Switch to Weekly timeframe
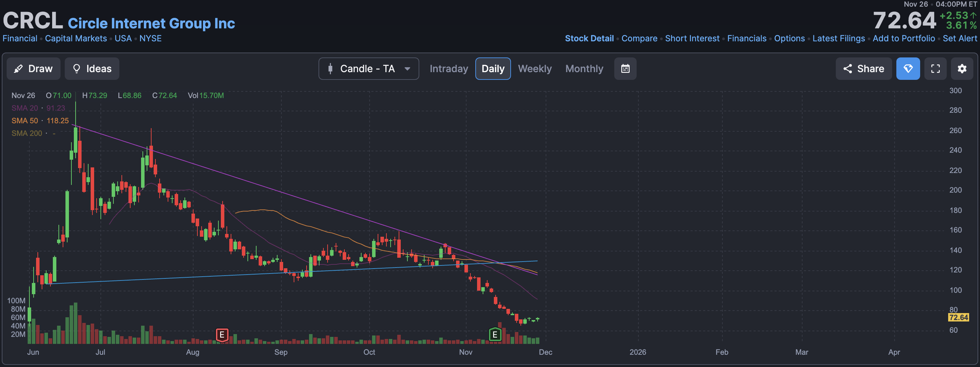 [534, 69]
